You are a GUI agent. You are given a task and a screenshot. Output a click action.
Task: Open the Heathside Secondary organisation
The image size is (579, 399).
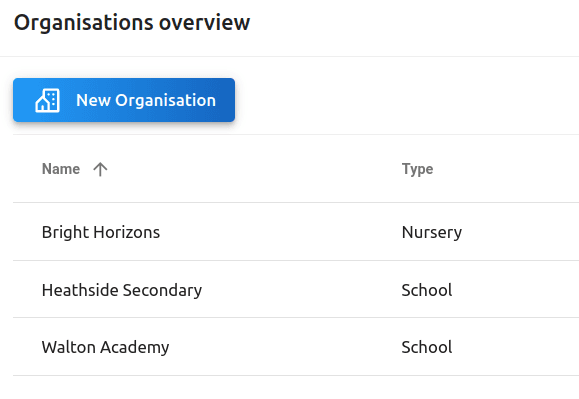(x=122, y=290)
